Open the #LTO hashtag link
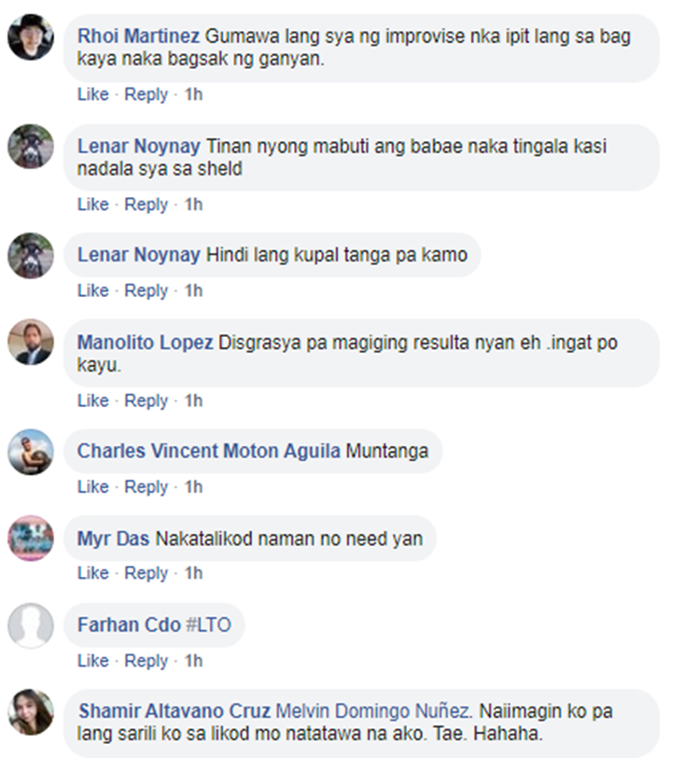 pos(208,625)
